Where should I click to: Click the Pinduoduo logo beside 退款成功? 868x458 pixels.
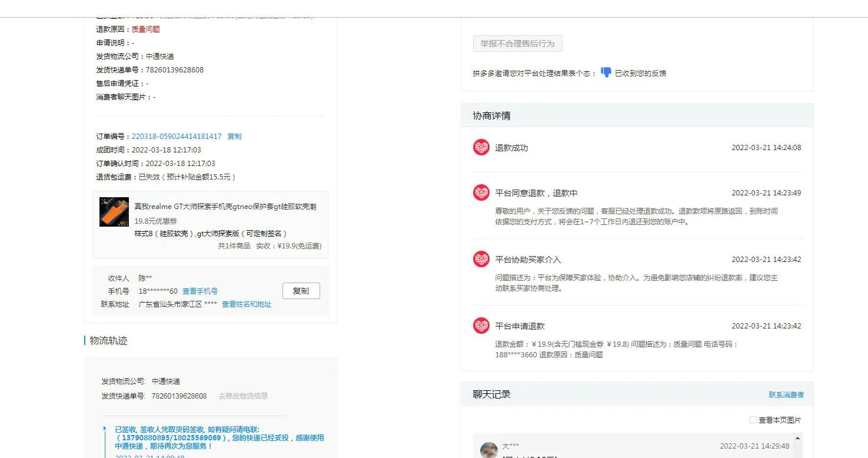tap(481, 147)
